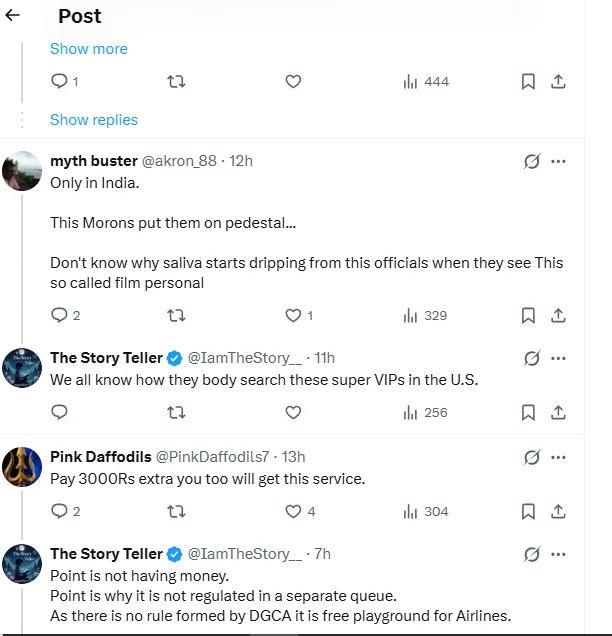Repost the myth buster reply
612x636 pixels.
point(176,315)
